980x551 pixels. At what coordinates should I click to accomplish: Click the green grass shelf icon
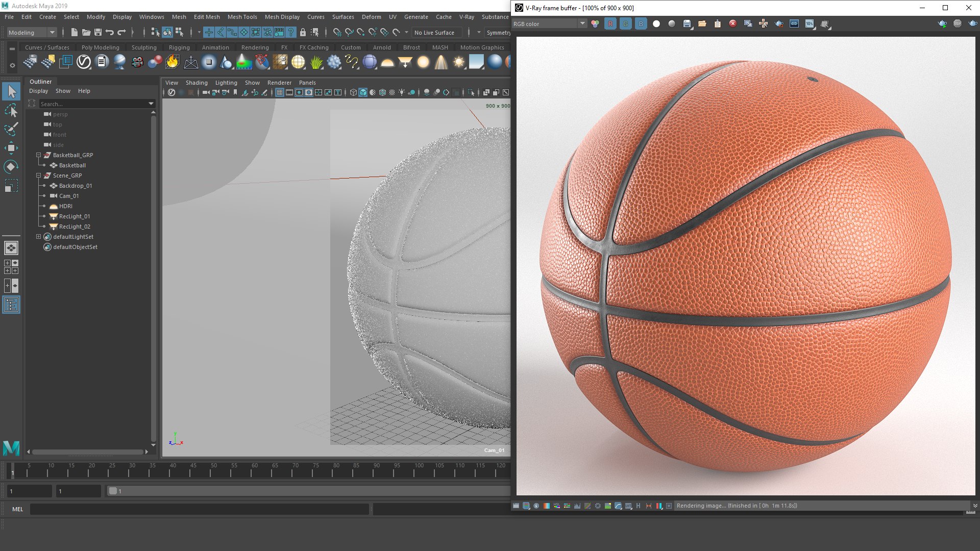pyautogui.click(x=316, y=62)
